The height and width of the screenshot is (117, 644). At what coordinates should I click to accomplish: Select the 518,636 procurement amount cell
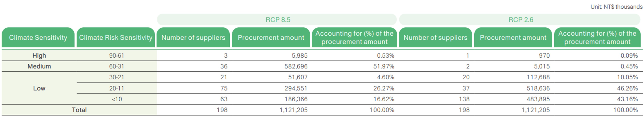pyautogui.click(x=538, y=88)
